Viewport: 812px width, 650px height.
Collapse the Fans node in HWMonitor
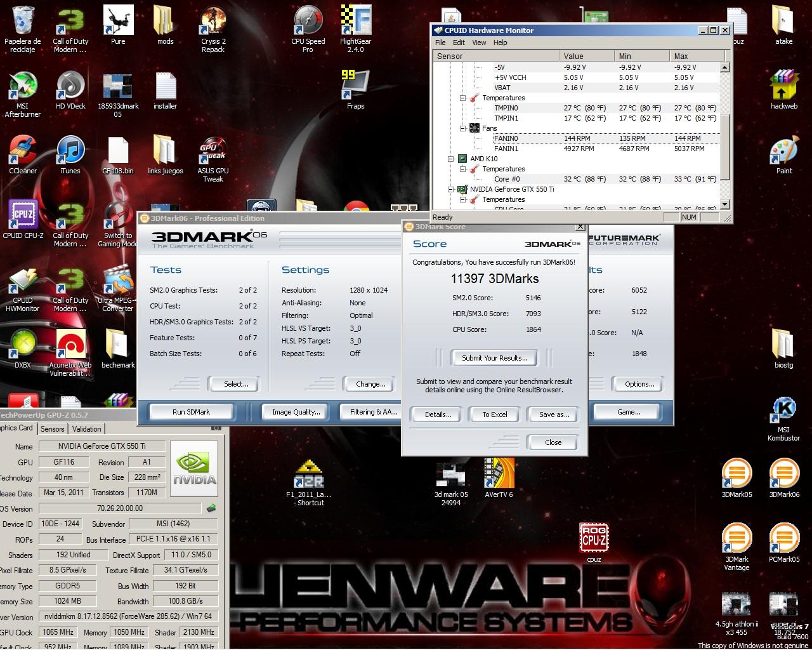463,128
